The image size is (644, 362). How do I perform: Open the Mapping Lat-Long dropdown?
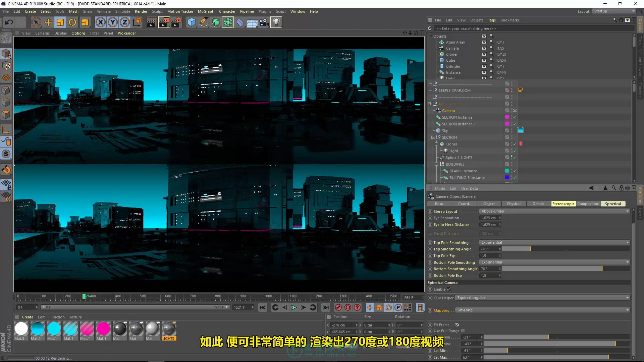pos(542,310)
